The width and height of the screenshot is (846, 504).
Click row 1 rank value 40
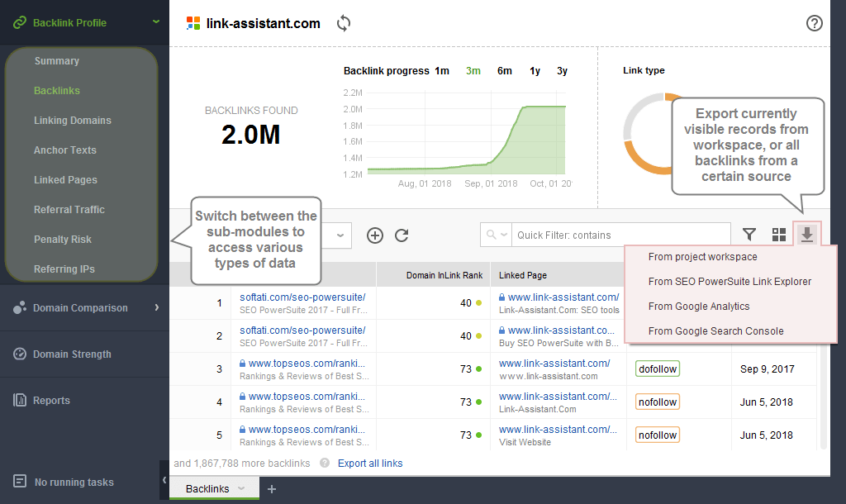click(466, 303)
